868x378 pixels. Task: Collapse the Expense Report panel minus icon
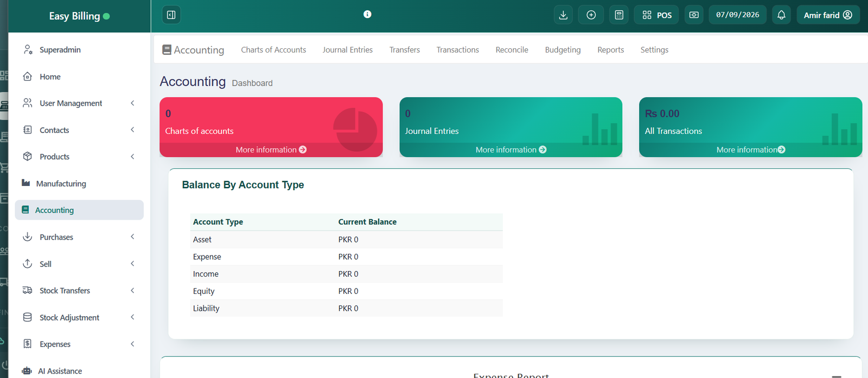pos(837,376)
